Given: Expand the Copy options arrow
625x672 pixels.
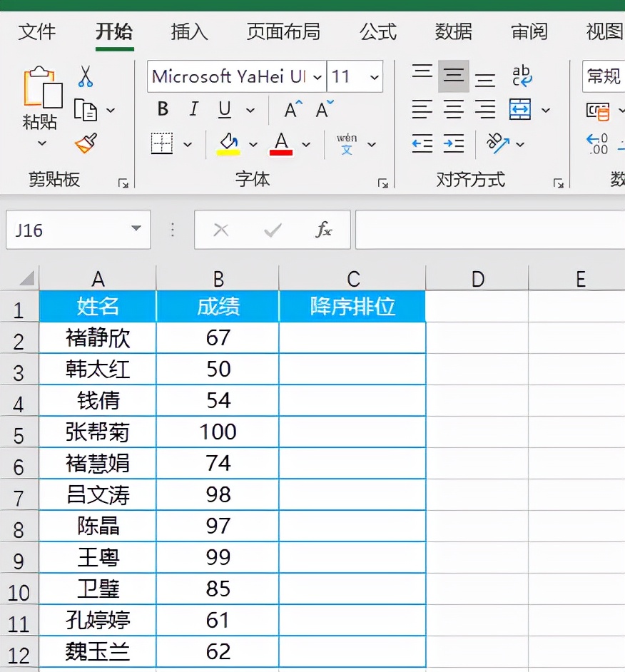Looking at the screenshot, I should coord(111,110).
